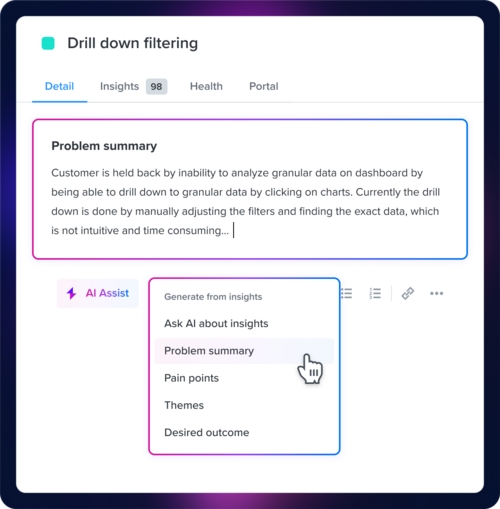Select Problem summary in AI menu

point(244,351)
